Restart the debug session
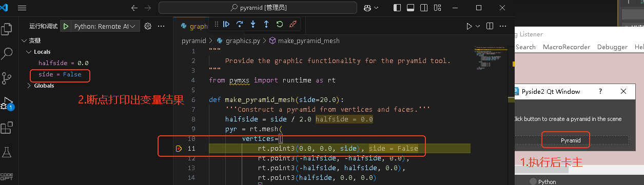Viewport: 644px width, 185px height. coord(280,24)
